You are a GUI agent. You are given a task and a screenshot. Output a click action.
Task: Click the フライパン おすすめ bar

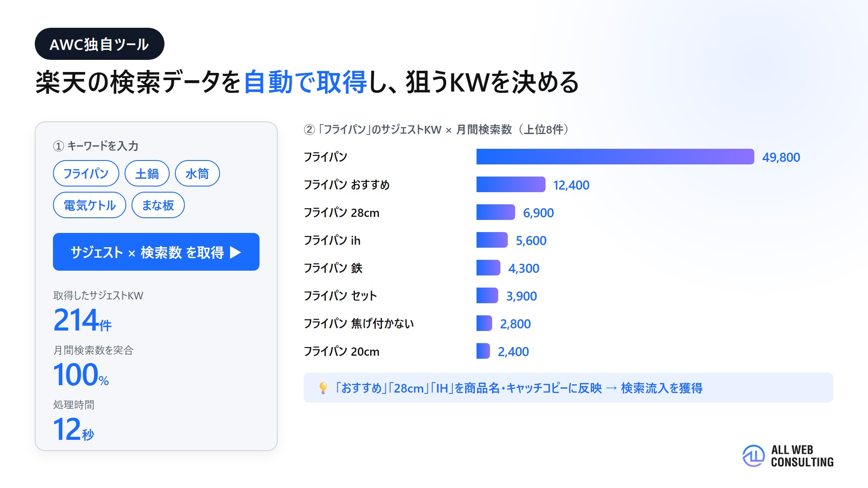[511, 184]
